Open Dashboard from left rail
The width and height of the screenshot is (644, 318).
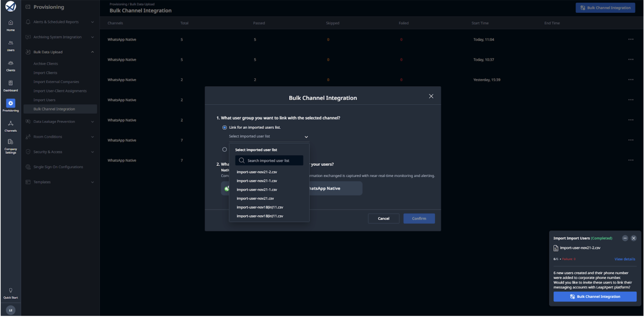click(11, 86)
